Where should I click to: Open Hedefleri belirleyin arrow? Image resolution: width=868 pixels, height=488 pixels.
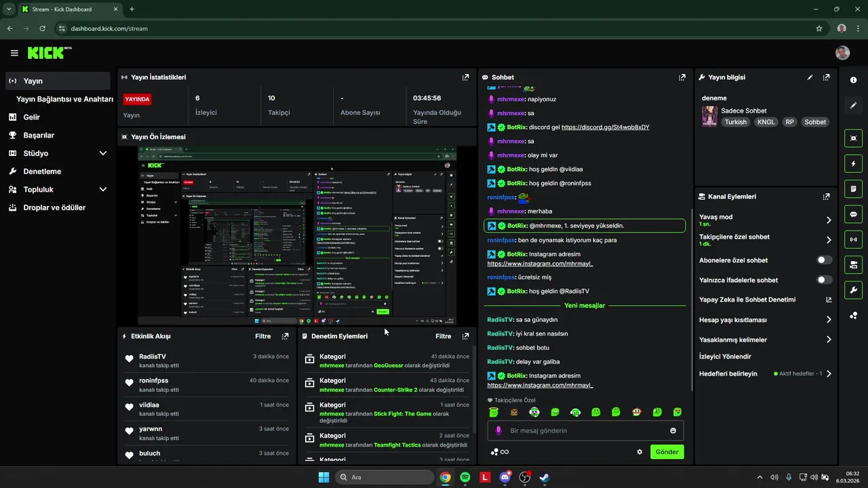[x=829, y=373]
